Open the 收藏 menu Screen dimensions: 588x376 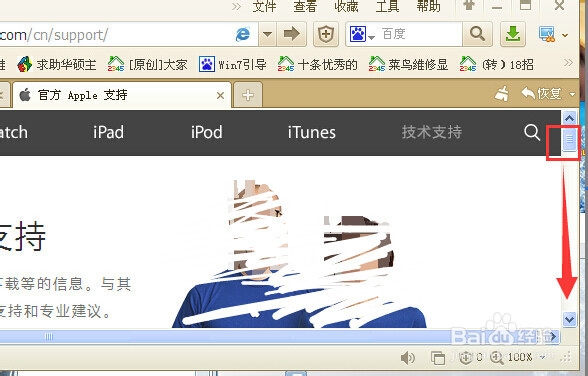(346, 6)
